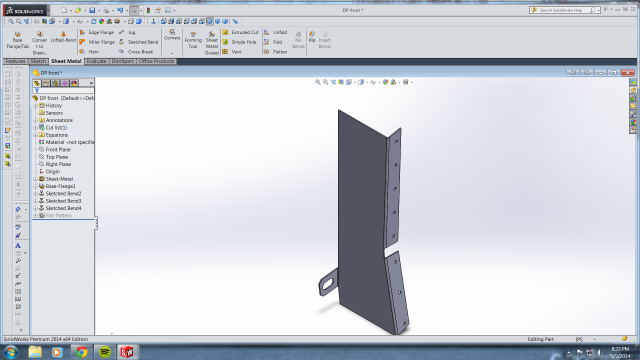
Task: Open the Office Products tab
Action: click(157, 61)
